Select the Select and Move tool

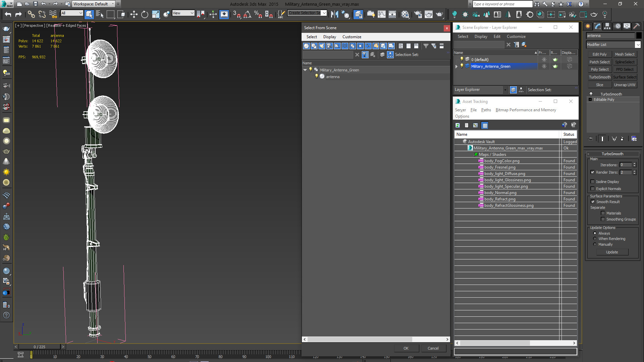click(134, 14)
